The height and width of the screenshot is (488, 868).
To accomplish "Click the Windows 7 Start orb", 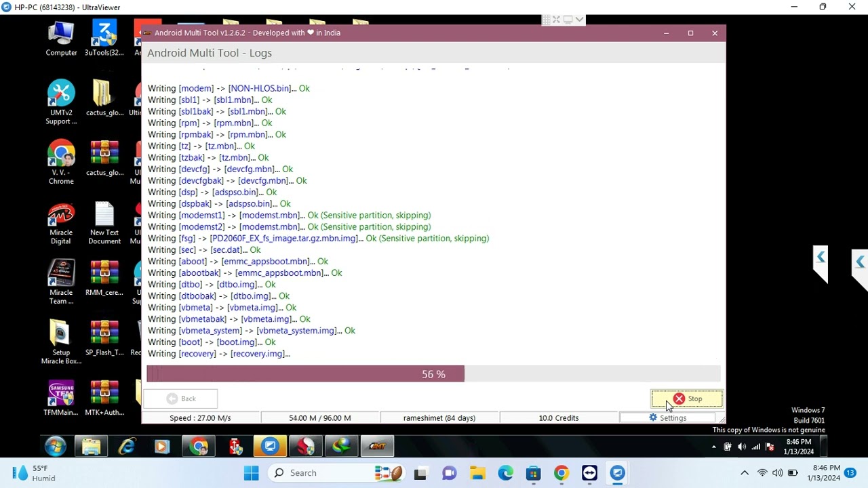I will (56, 446).
